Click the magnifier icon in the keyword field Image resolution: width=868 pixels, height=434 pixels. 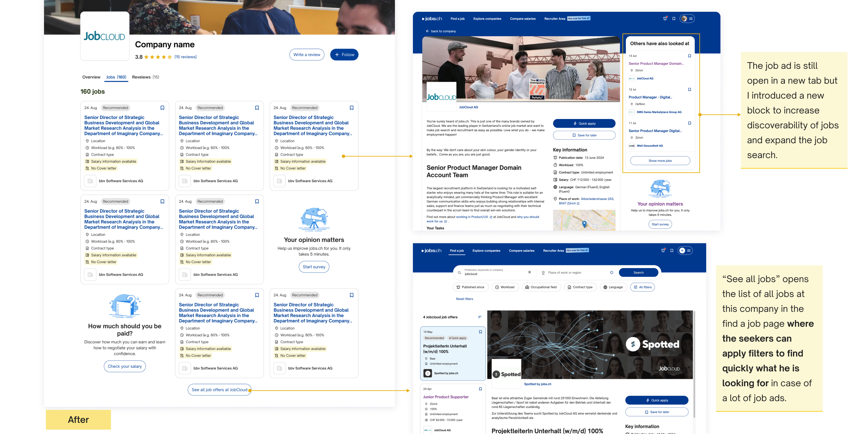click(459, 272)
